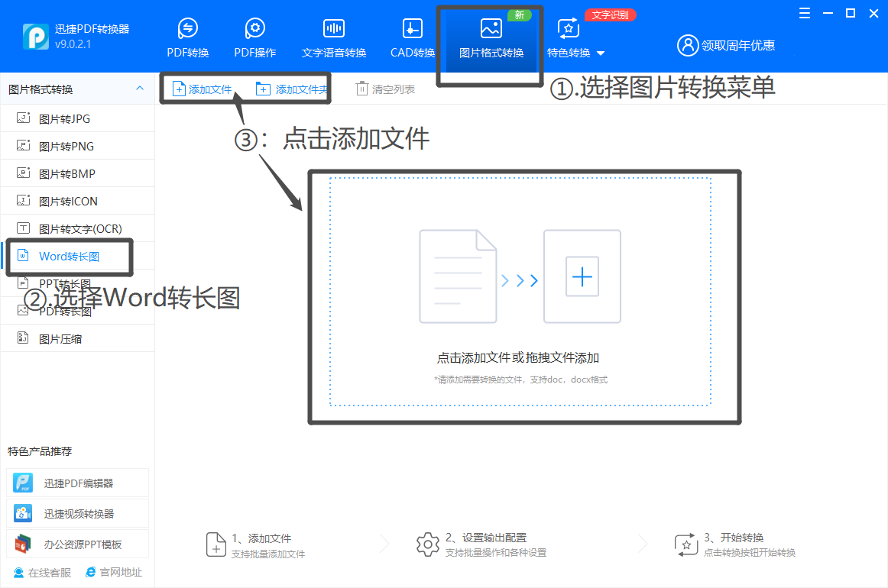The image size is (888, 588).
Task: Click the 添加文件 plus icon
Action: pos(179,89)
